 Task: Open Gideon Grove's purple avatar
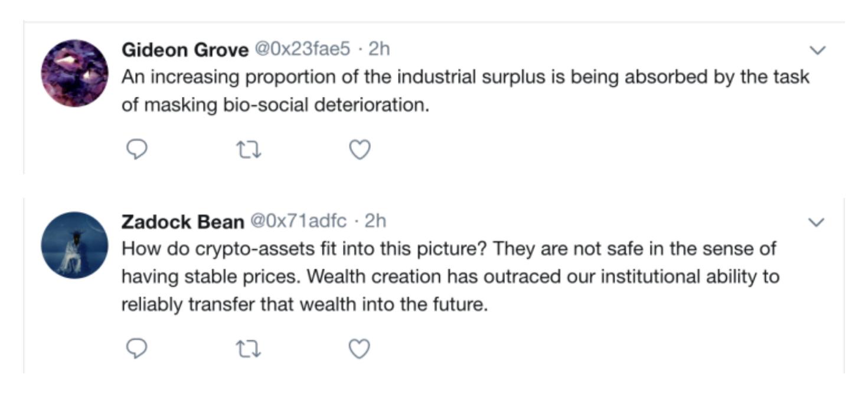74,73
